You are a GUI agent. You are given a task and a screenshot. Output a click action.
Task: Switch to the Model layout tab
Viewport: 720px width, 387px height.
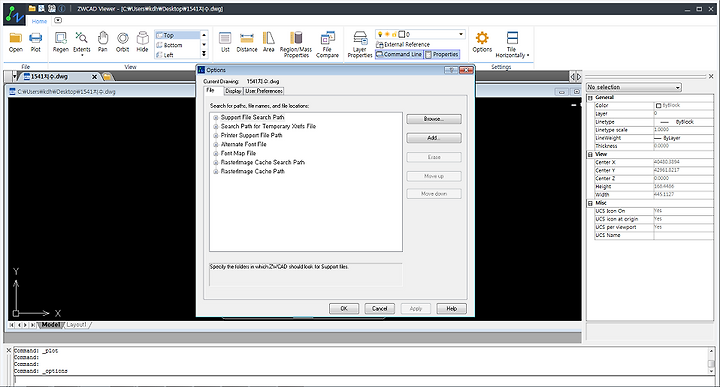(x=51, y=325)
